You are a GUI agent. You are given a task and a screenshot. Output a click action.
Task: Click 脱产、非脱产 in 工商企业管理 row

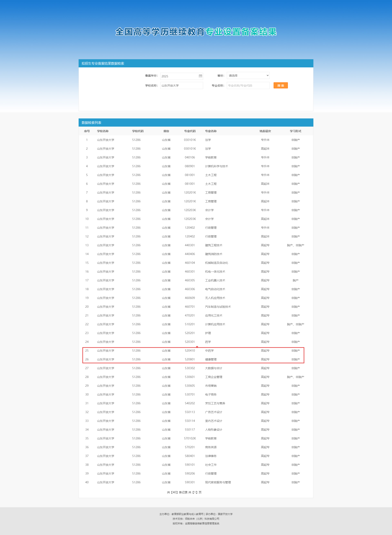295,377
